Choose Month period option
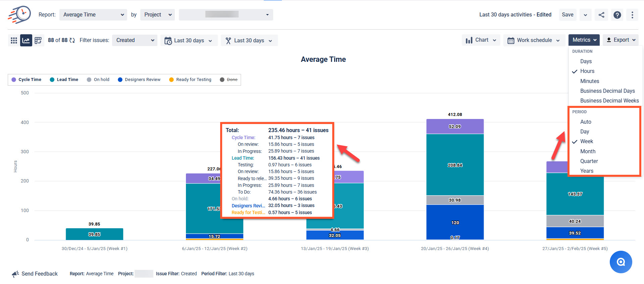The height and width of the screenshot is (284, 644). 588,151
